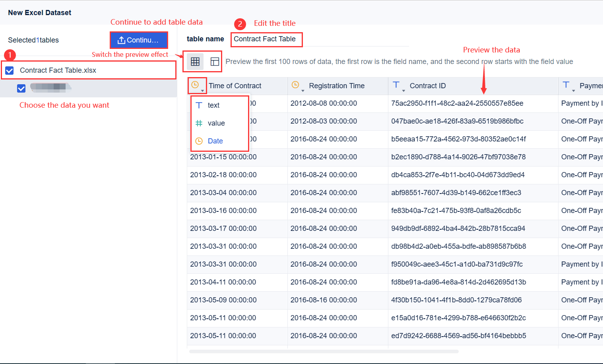
Task: Uncheck the Contract Fact Table.xlsx checkbox
Action: pyautogui.click(x=9, y=70)
